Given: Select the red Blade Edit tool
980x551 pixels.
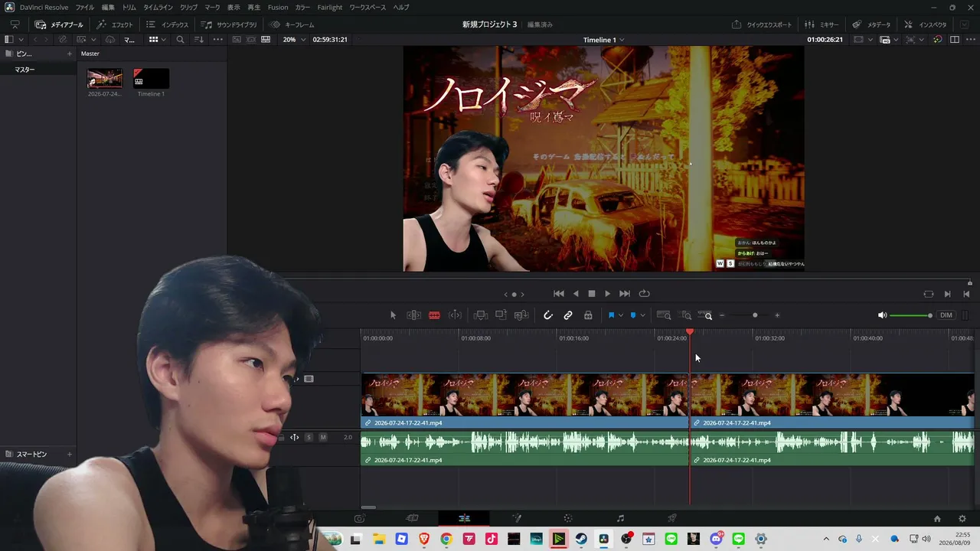Looking at the screenshot, I should (434, 315).
